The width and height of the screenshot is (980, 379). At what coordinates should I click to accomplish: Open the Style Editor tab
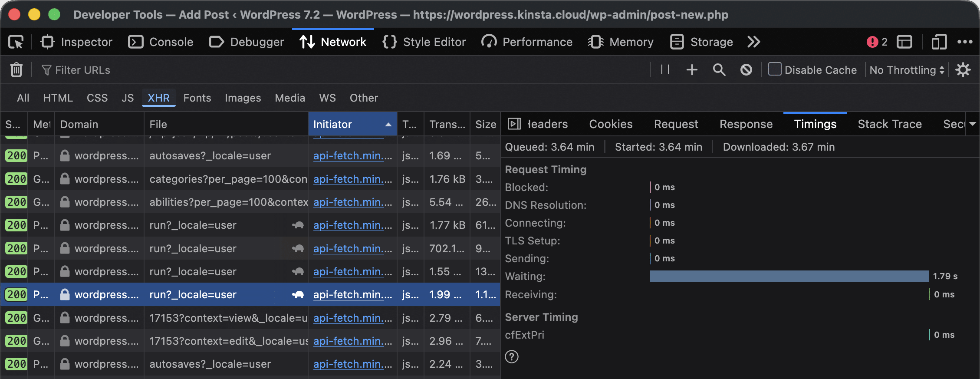coord(424,42)
